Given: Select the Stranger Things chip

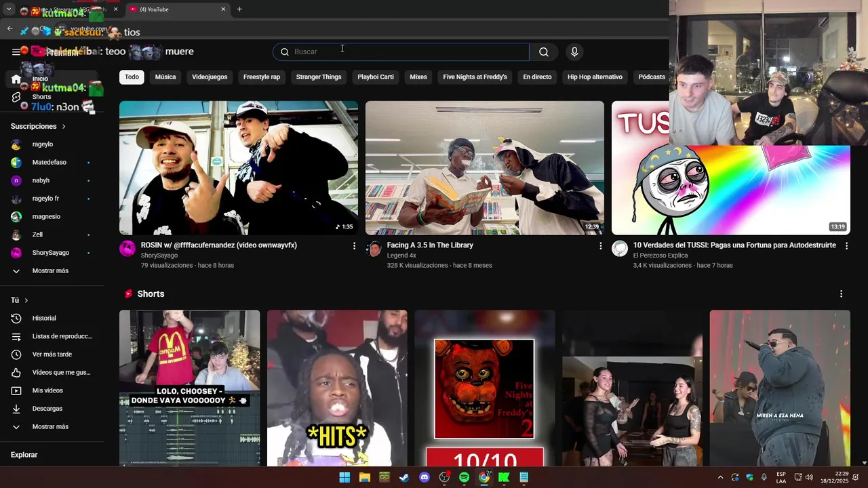Looking at the screenshot, I should (x=319, y=77).
